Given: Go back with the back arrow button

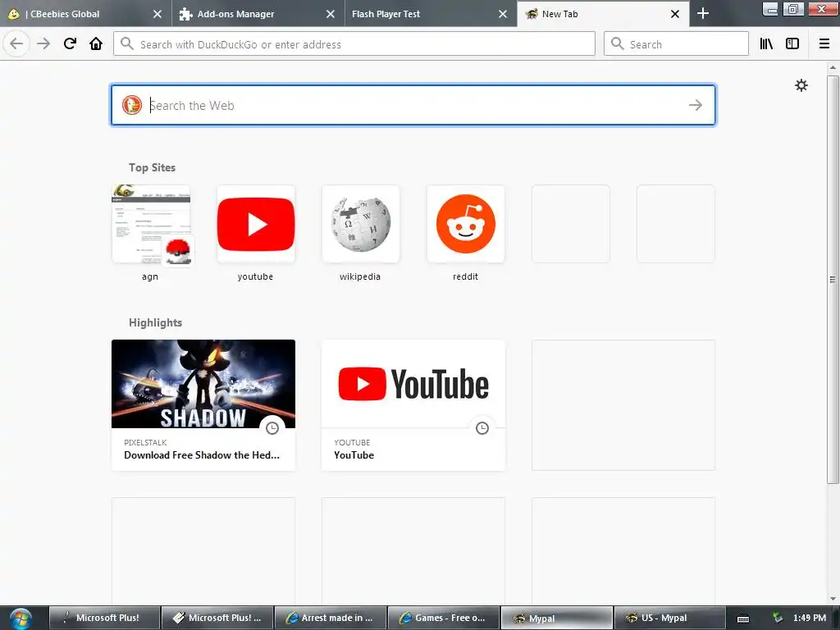Looking at the screenshot, I should (16, 44).
